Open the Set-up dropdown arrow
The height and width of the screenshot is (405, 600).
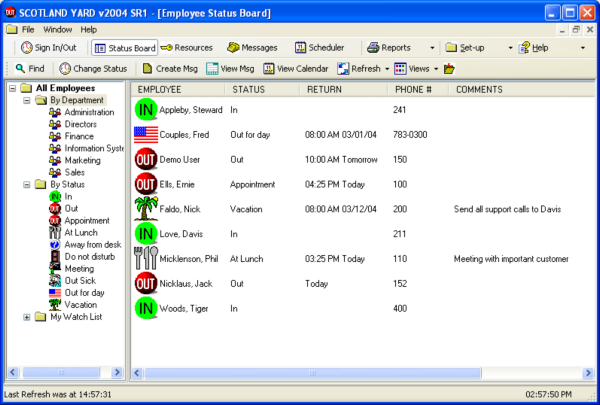(510, 48)
